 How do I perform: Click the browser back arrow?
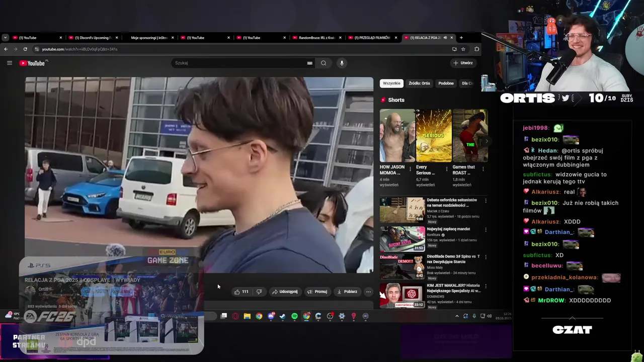tap(6, 49)
